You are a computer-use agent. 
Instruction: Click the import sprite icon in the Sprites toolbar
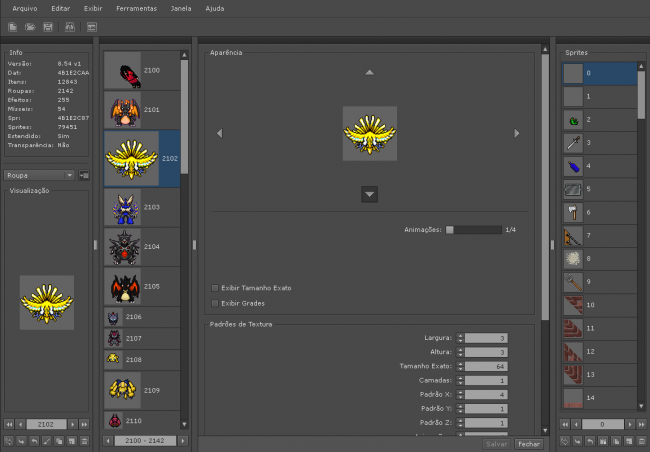pyautogui.click(x=577, y=441)
